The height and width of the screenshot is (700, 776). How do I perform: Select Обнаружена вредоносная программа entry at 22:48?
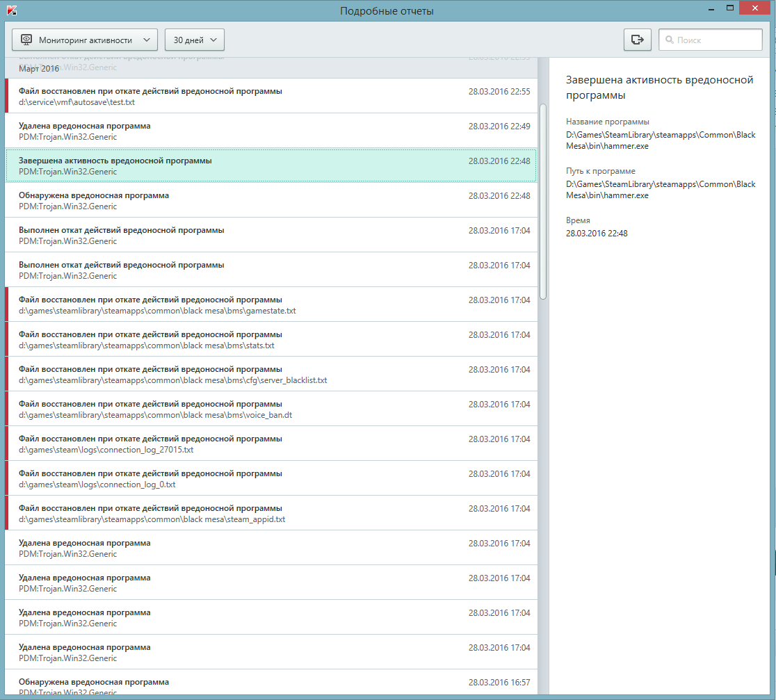(271, 200)
